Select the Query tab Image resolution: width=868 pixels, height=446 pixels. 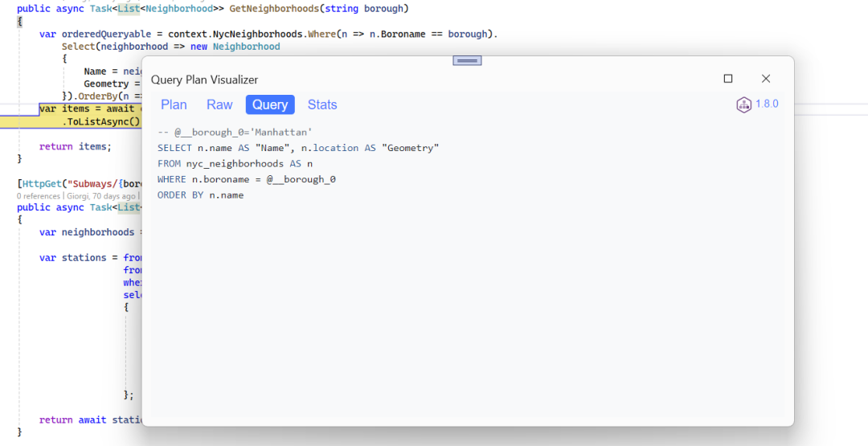pos(270,104)
